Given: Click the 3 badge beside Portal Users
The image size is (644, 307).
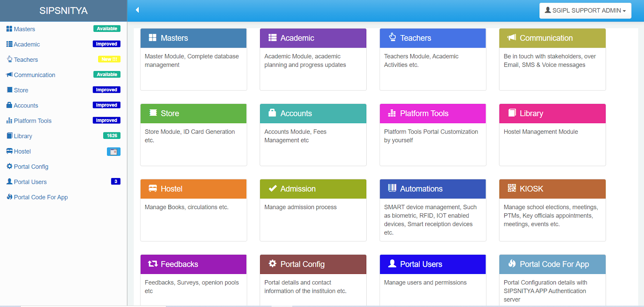Looking at the screenshot, I should pyautogui.click(x=115, y=182).
